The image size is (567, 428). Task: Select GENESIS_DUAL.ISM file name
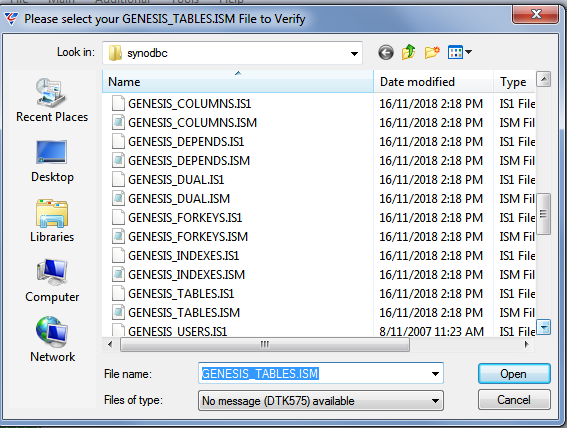(x=179, y=199)
